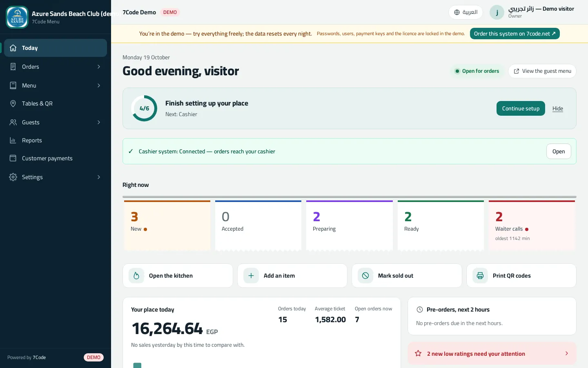Click the 16,264.64 sales total

(167, 328)
